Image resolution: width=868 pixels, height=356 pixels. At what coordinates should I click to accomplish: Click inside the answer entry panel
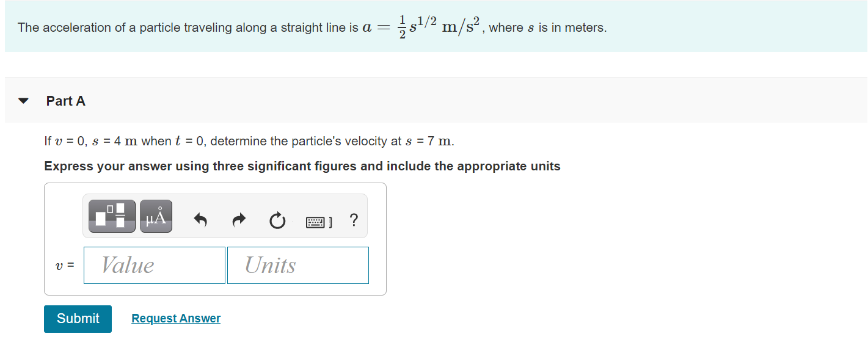pyautogui.click(x=214, y=238)
